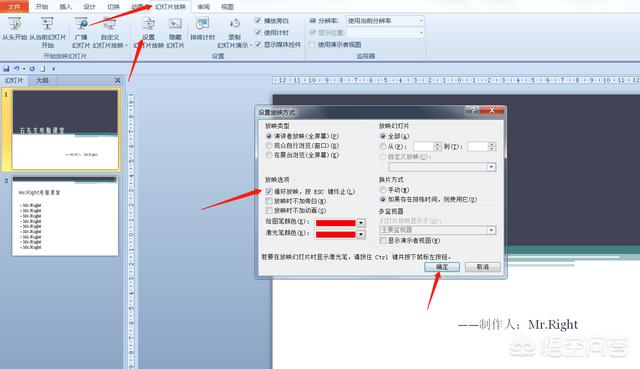Check 显示演示者视图 in dialog
Screen dimensions: 640x369
(383, 240)
